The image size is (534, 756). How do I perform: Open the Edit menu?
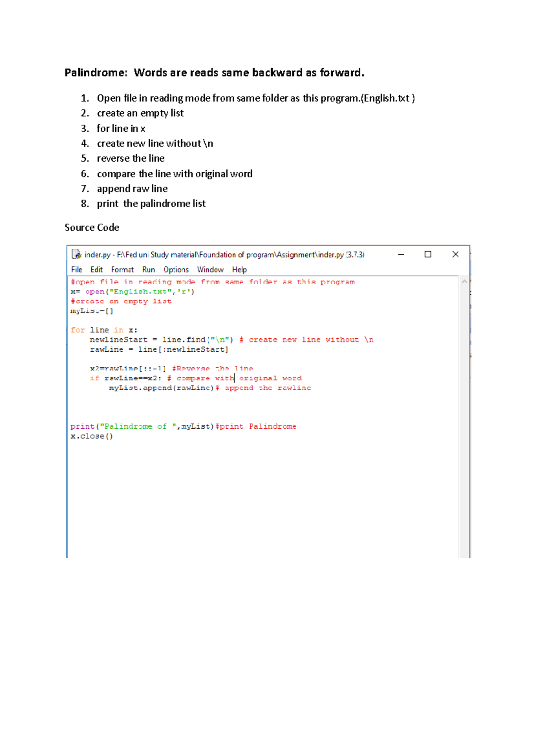97,269
